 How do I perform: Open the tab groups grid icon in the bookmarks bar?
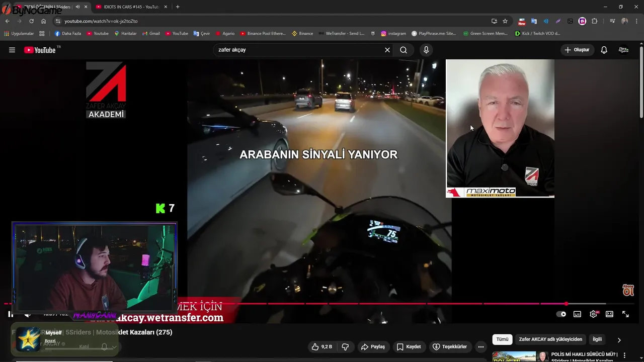click(x=42, y=34)
